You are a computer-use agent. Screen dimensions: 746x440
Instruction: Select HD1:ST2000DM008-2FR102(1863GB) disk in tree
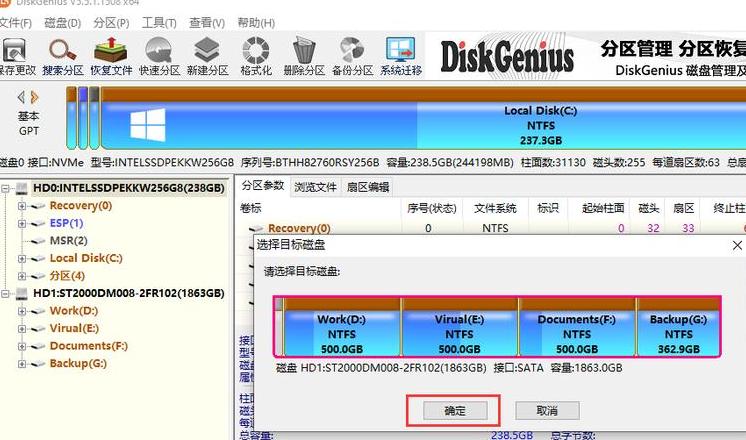coord(128,293)
